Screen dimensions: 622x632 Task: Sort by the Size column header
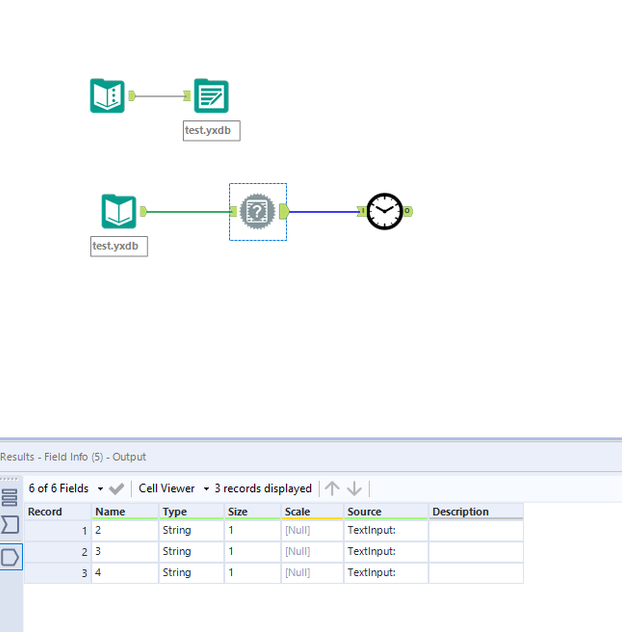[x=252, y=511]
